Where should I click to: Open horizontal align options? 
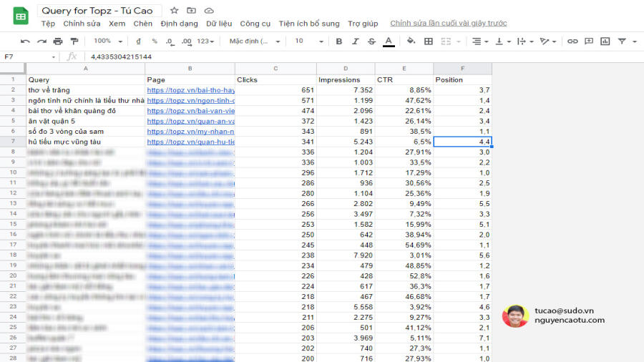tap(479, 41)
